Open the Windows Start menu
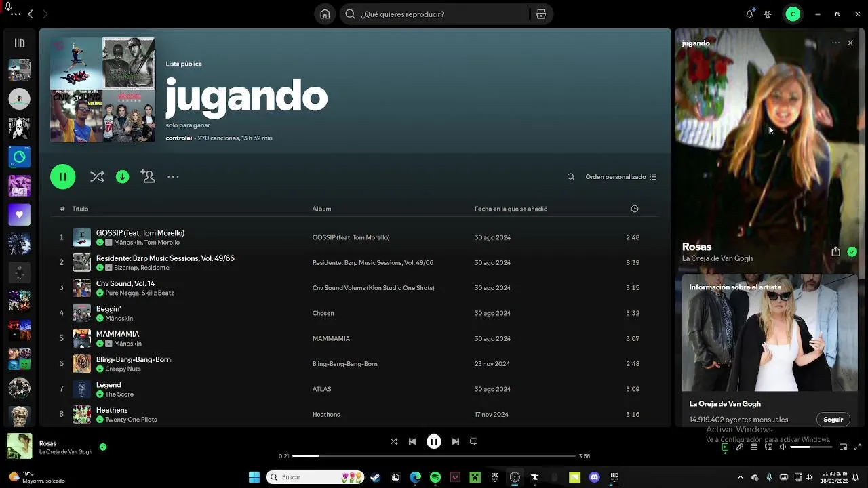Image resolution: width=868 pixels, height=488 pixels. [254, 477]
